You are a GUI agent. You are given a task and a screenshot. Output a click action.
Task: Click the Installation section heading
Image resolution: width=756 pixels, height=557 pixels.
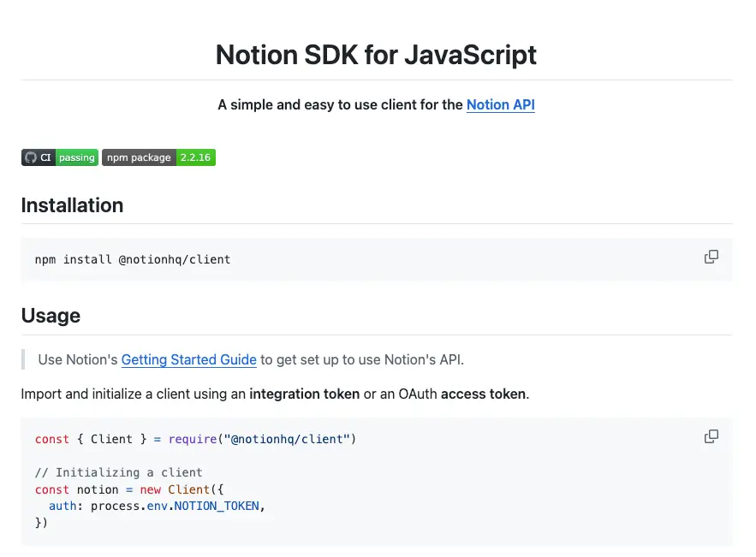tap(72, 205)
